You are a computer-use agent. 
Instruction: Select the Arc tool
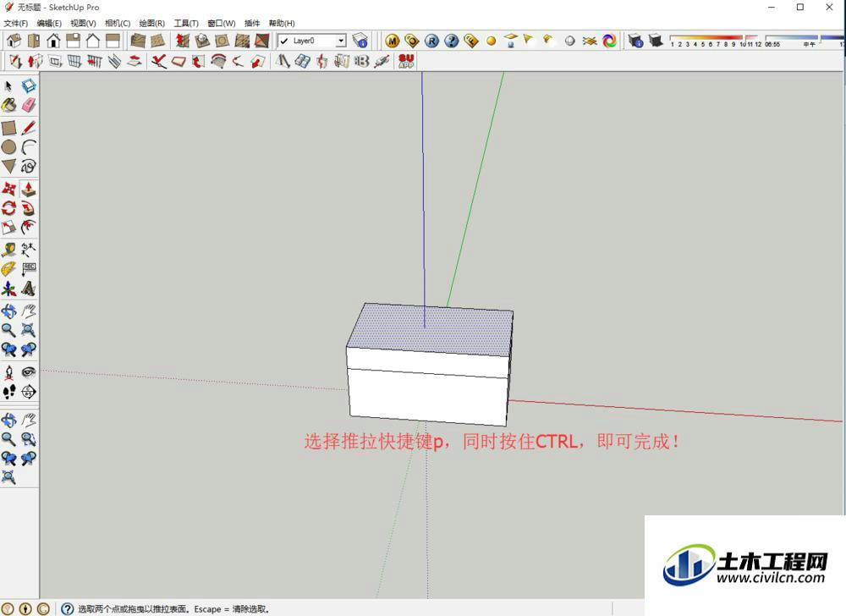[29, 146]
